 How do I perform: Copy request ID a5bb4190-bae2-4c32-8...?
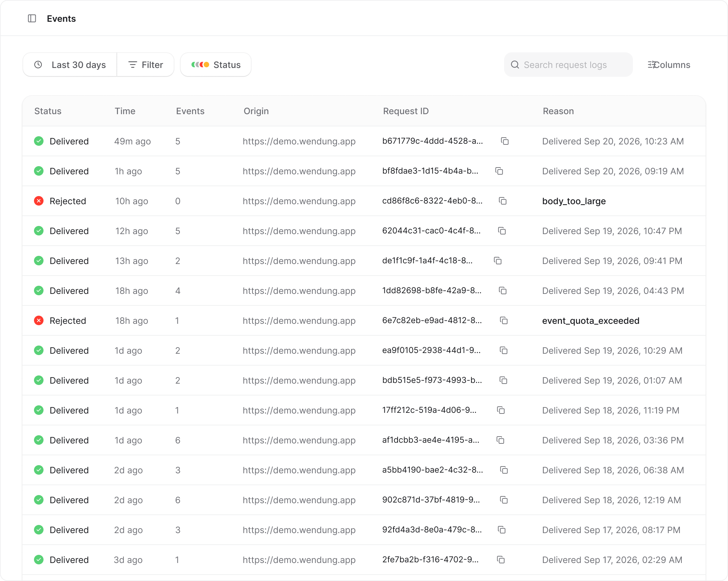504,470
